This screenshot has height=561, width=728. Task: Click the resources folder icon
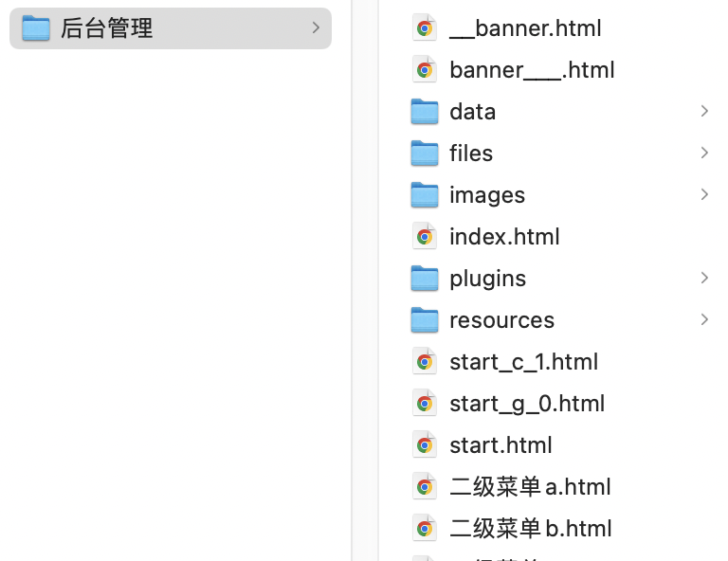tap(425, 320)
